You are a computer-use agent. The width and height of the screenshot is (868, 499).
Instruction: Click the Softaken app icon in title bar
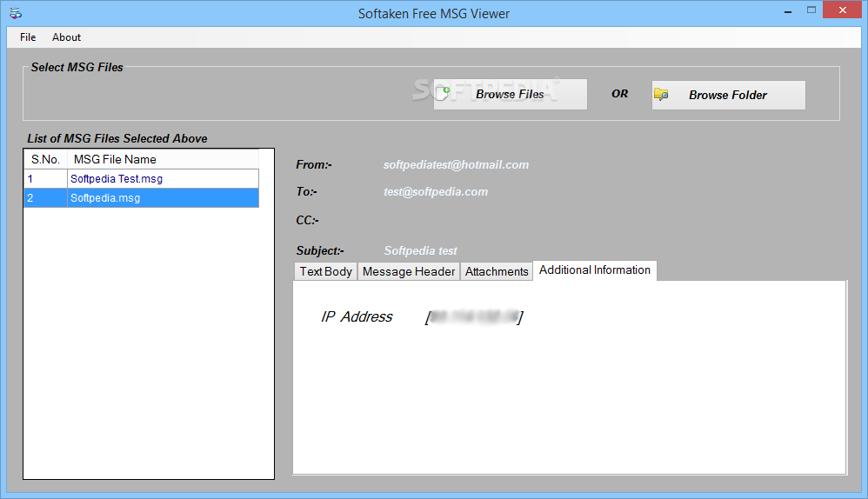16,13
